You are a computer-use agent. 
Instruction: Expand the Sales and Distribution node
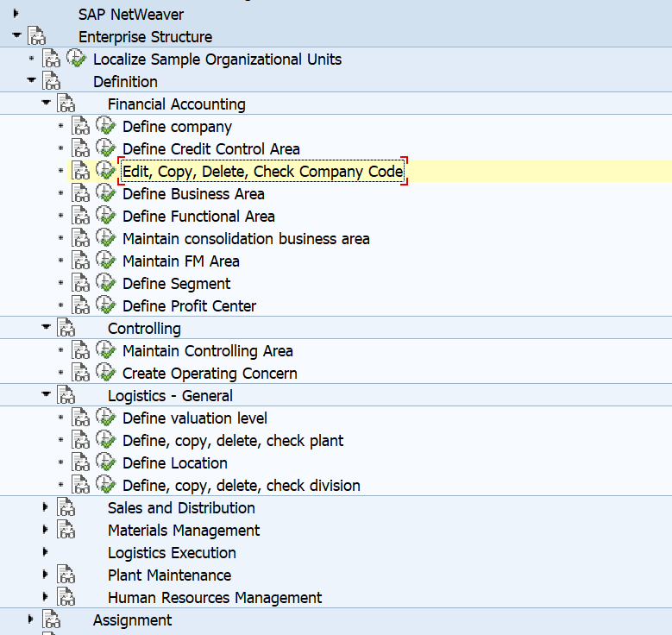pos(46,507)
